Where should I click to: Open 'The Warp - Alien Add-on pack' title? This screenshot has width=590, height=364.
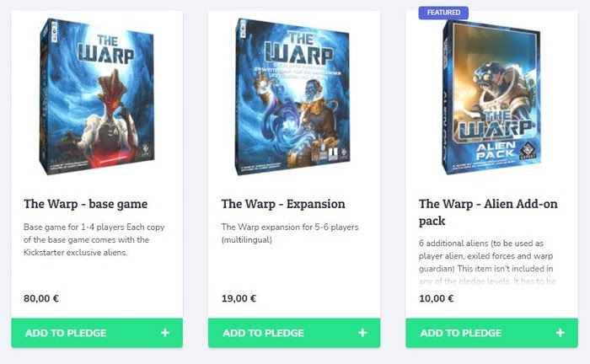click(x=488, y=212)
